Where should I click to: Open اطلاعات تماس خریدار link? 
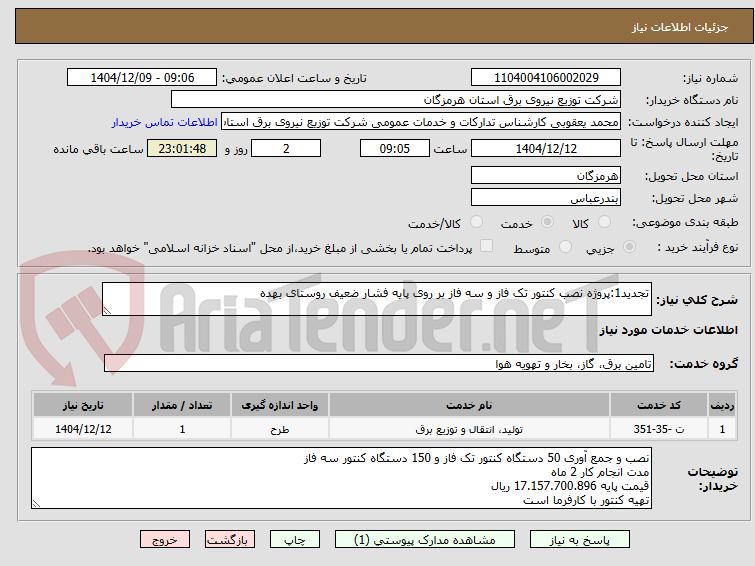(165, 122)
